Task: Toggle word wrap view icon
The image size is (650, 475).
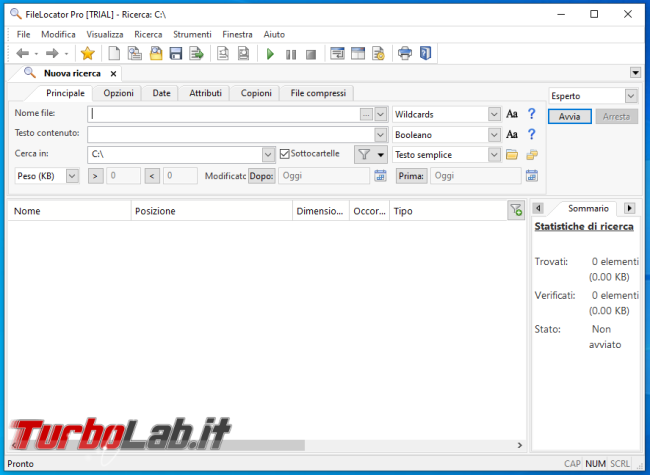Action: point(337,53)
